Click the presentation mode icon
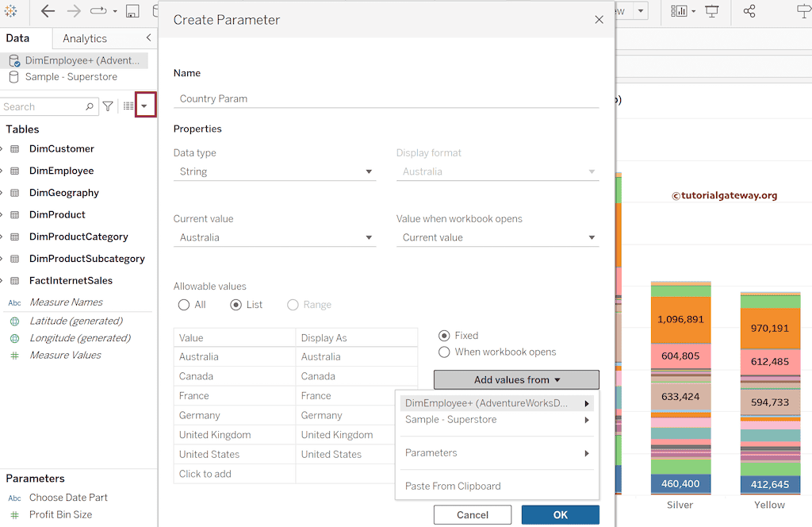 (712, 11)
